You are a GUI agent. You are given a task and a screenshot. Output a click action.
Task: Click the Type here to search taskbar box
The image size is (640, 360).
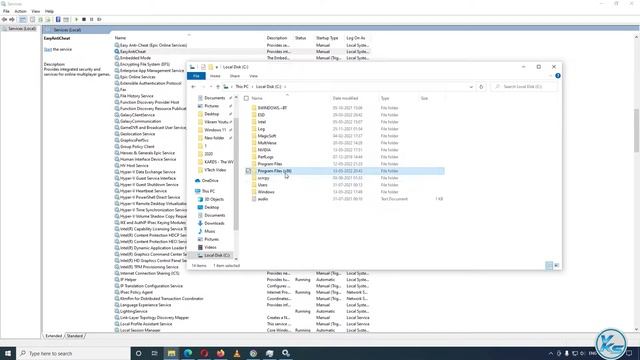pos(73,353)
